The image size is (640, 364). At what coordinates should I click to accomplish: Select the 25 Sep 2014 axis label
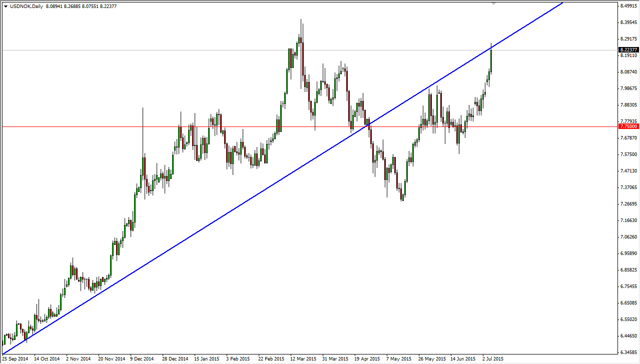pos(15,358)
